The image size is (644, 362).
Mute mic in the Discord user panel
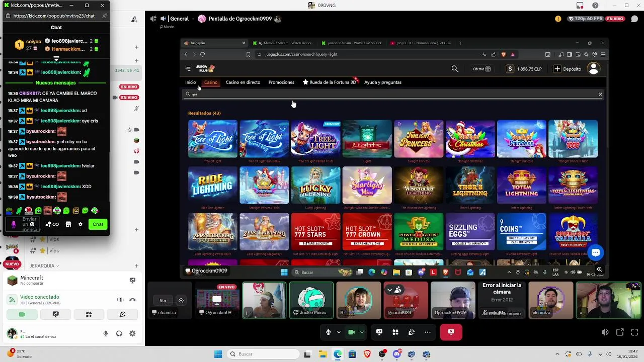(106, 333)
